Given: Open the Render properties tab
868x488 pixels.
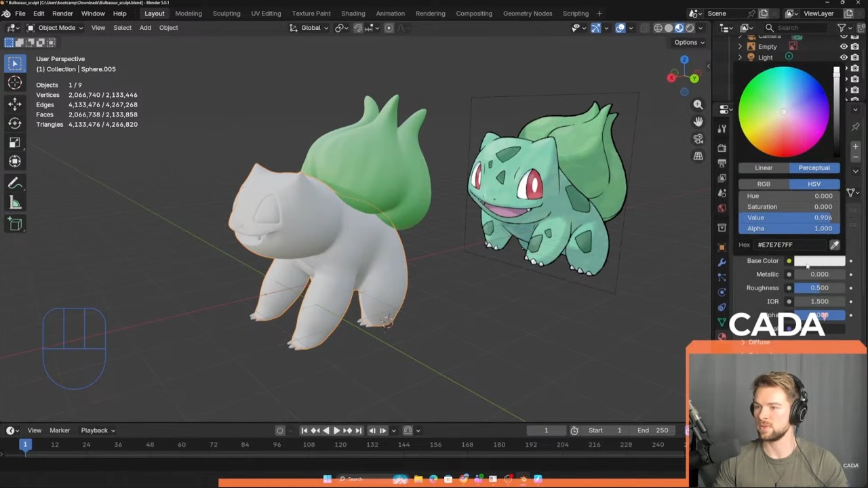Looking at the screenshot, I should pos(722,147).
